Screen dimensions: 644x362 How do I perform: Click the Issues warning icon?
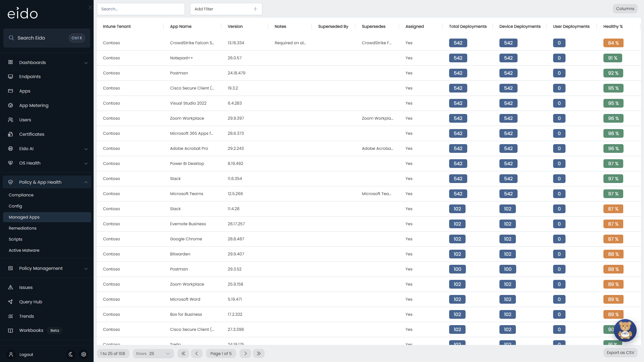pyautogui.click(x=10, y=288)
